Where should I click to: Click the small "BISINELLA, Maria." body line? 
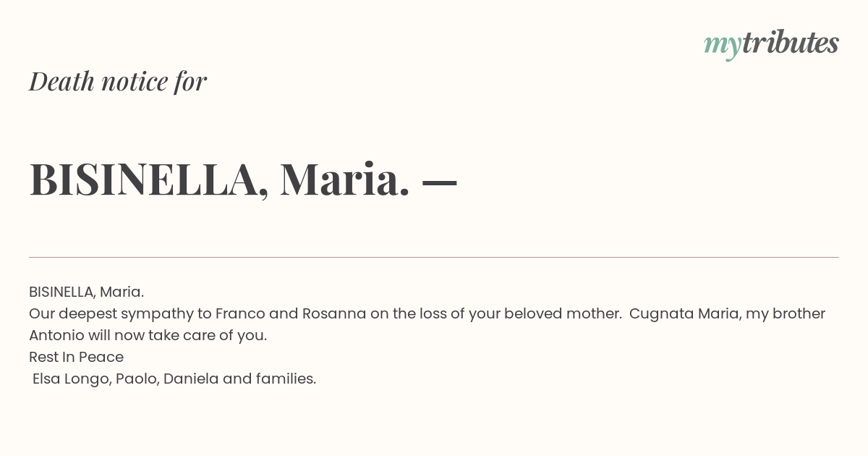click(87, 292)
